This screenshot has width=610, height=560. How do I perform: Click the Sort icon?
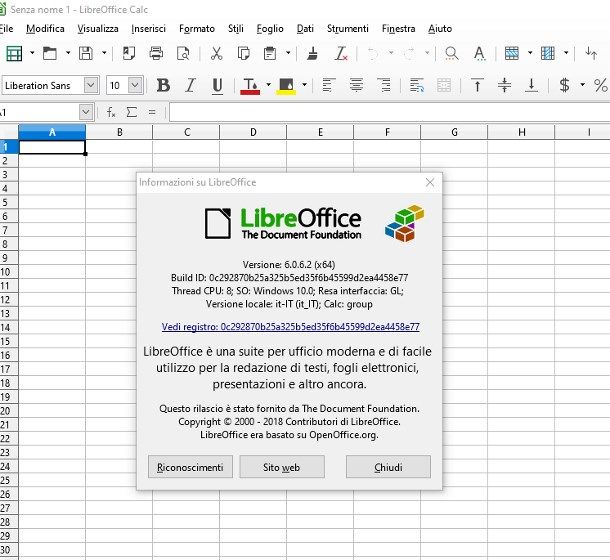coord(591,53)
